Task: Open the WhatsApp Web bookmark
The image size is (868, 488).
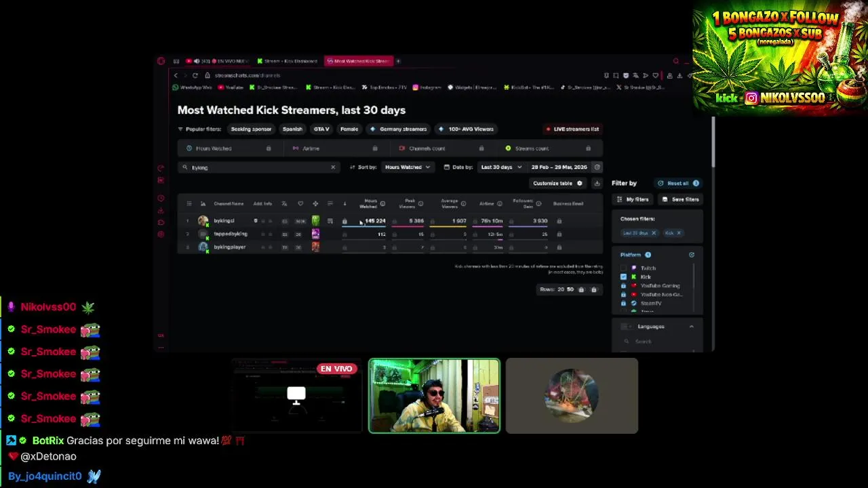Action: point(193,87)
